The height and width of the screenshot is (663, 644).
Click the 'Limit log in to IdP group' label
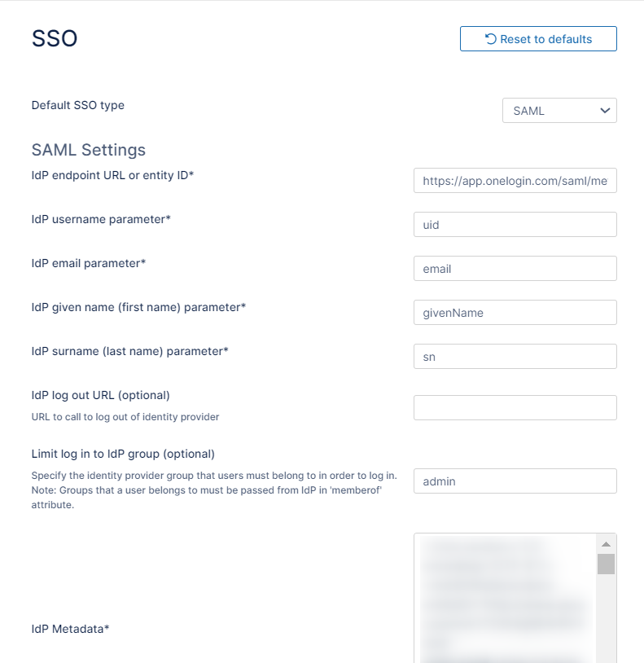pyautogui.click(x=123, y=454)
